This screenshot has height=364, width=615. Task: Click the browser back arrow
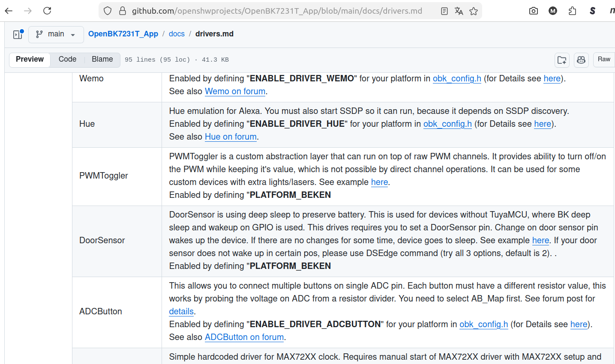[9, 11]
